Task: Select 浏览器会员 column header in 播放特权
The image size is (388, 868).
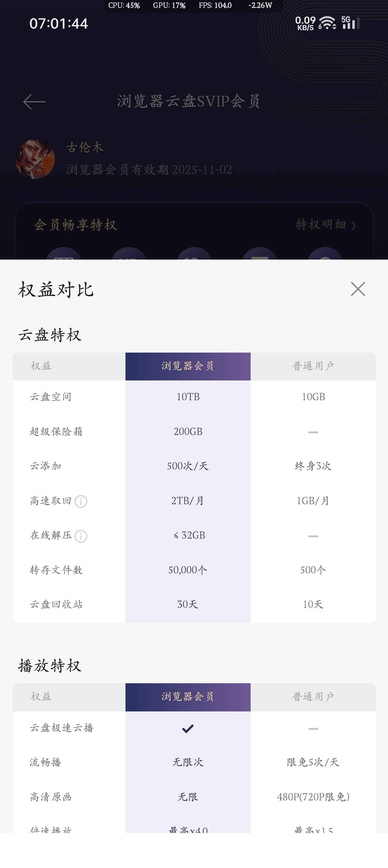Action: [188, 697]
